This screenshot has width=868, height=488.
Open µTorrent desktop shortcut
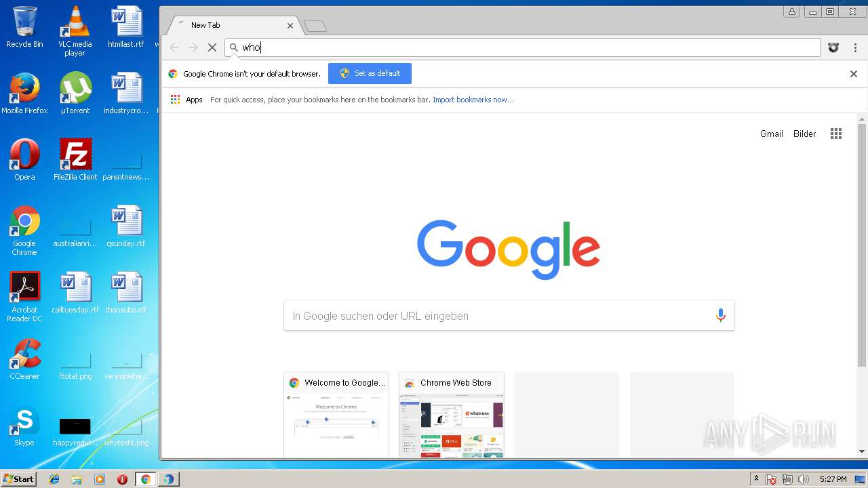click(75, 94)
